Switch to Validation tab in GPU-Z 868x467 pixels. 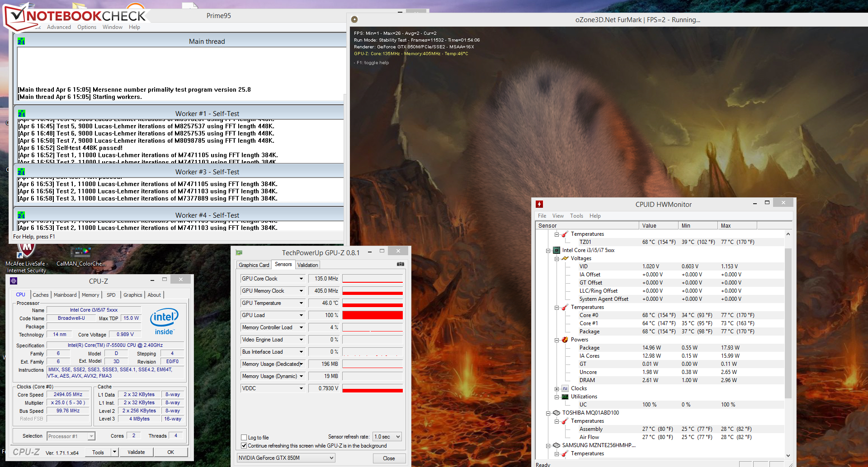coord(307,265)
